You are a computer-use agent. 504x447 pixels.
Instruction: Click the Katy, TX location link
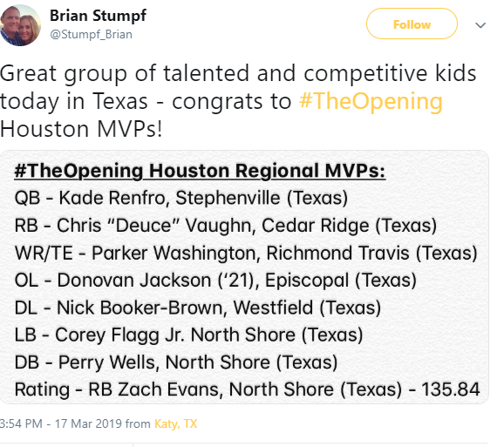pos(175,423)
